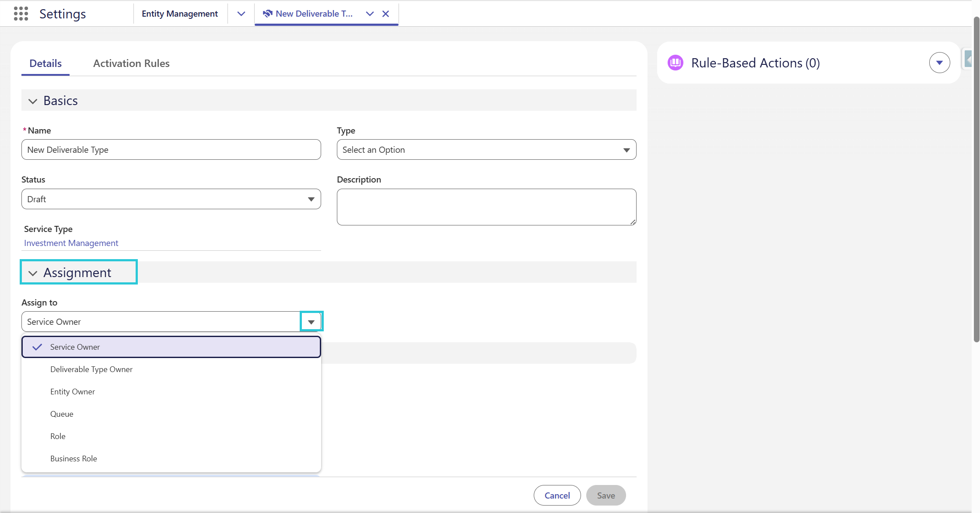Viewport: 980px width, 513px height.
Task: Click the Cancel button
Action: click(x=557, y=495)
